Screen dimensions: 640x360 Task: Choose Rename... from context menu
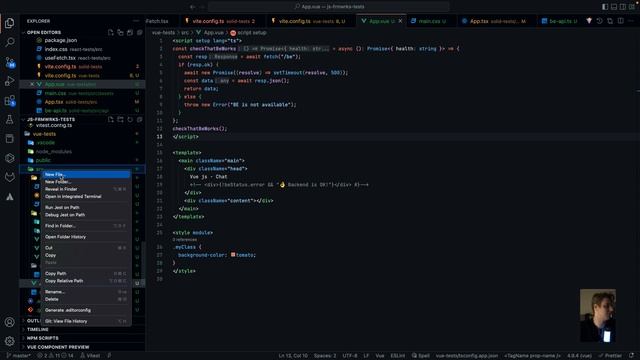click(x=86, y=292)
